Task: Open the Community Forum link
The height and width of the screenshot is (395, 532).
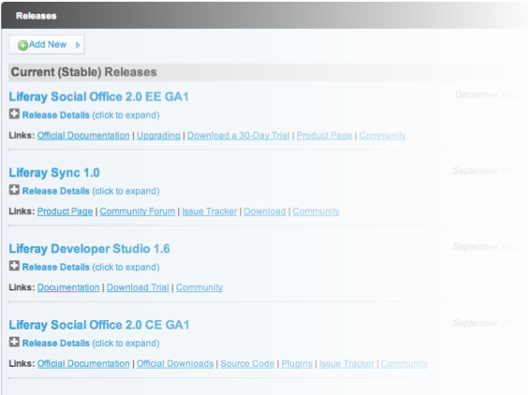Action: [x=138, y=212]
